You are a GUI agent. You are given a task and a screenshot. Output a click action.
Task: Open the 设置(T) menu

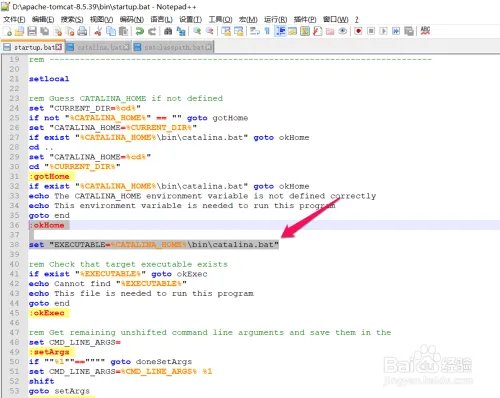(190, 19)
